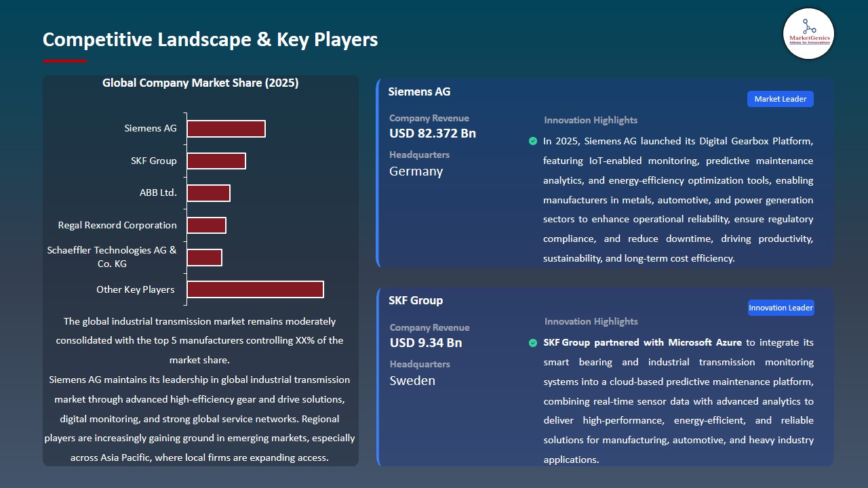Click the MarketGenics logo

[x=808, y=34]
